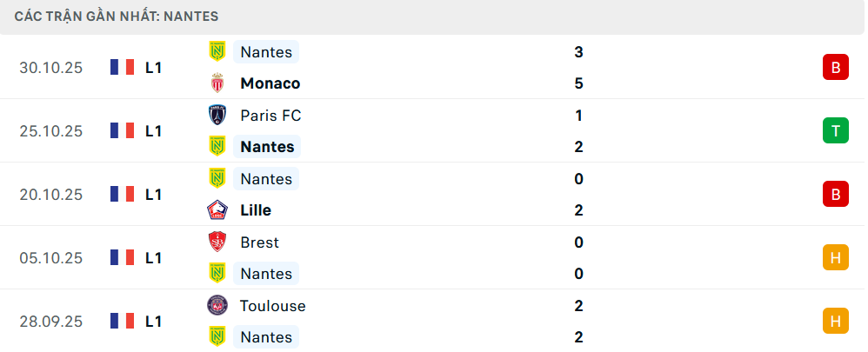Click French flag on 25.10.25 row
This screenshot has width=868, height=352.
pos(122,130)
